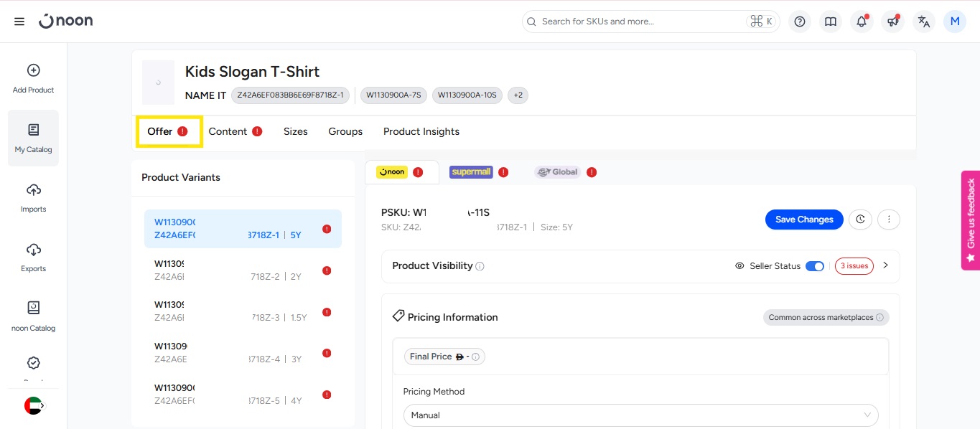Viewport: 980px width, 429px height.
Task: Open the three-dot more options menu
Action: point(889,220)
